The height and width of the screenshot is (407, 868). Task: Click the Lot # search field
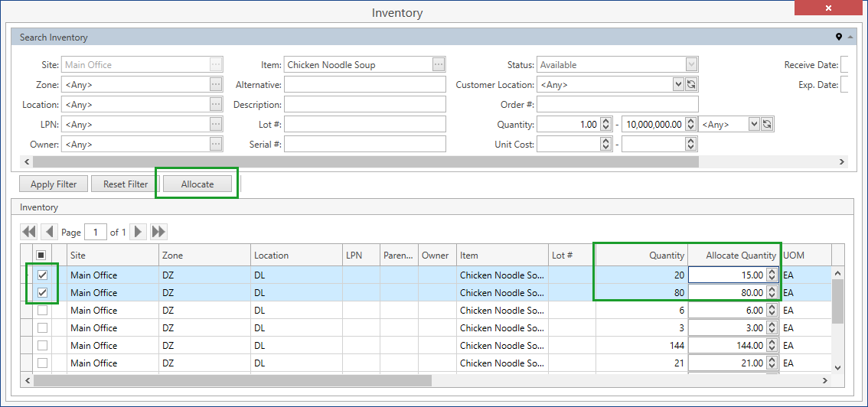click(x=364, y=124)
